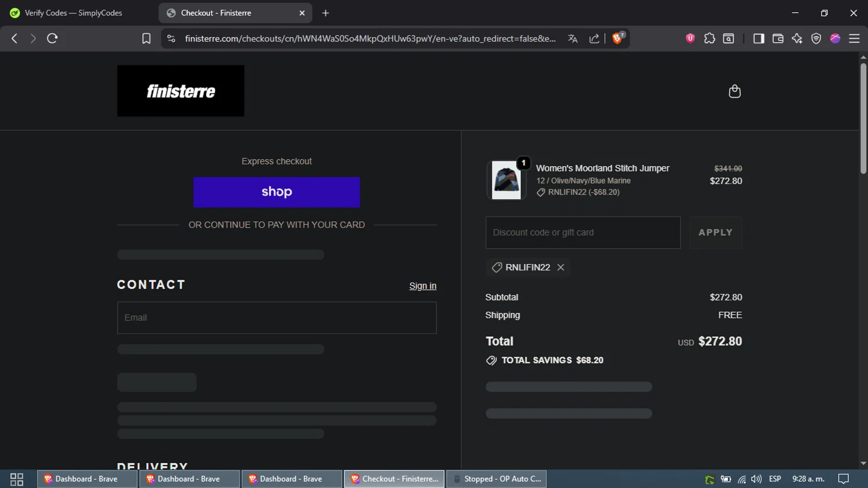Viewport: 868px width, 488px height.
Task: Open Leo AI assistant
Action: click(797, 38)
